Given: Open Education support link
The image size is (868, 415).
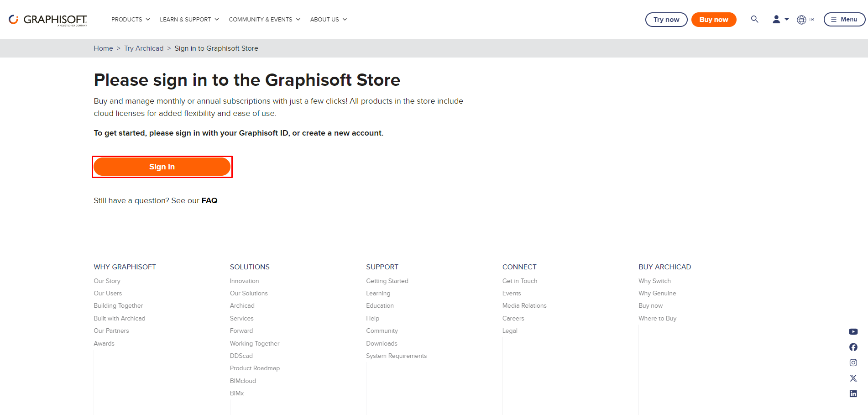Looking at the screenshot, I should click(x=380, y=305).
